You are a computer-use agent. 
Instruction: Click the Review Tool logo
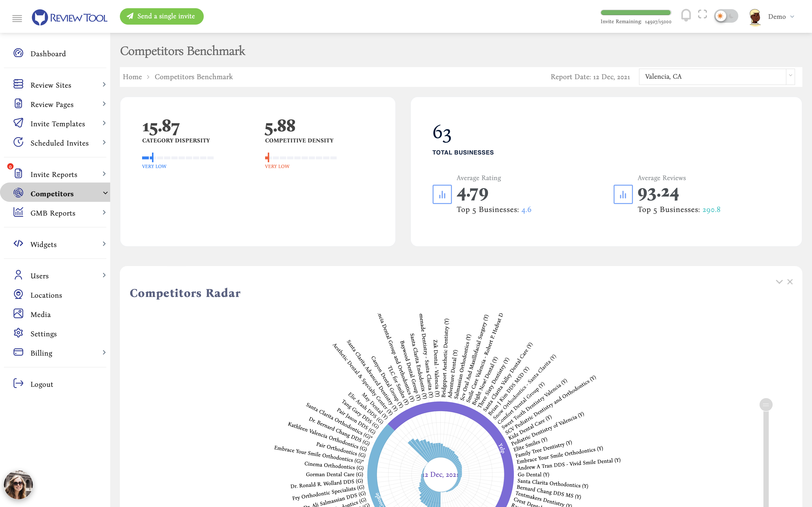[x=69, y=17]
